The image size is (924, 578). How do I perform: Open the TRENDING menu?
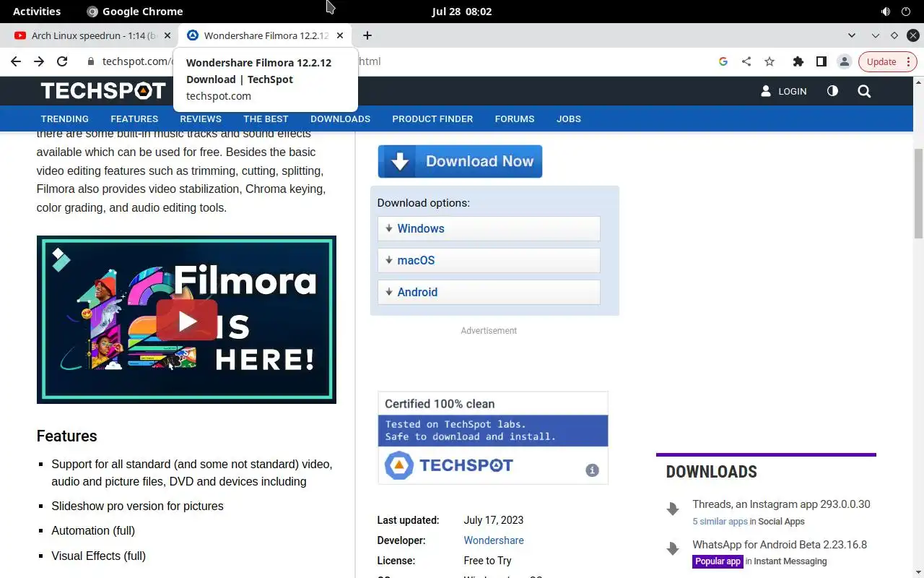click(65, 118)
